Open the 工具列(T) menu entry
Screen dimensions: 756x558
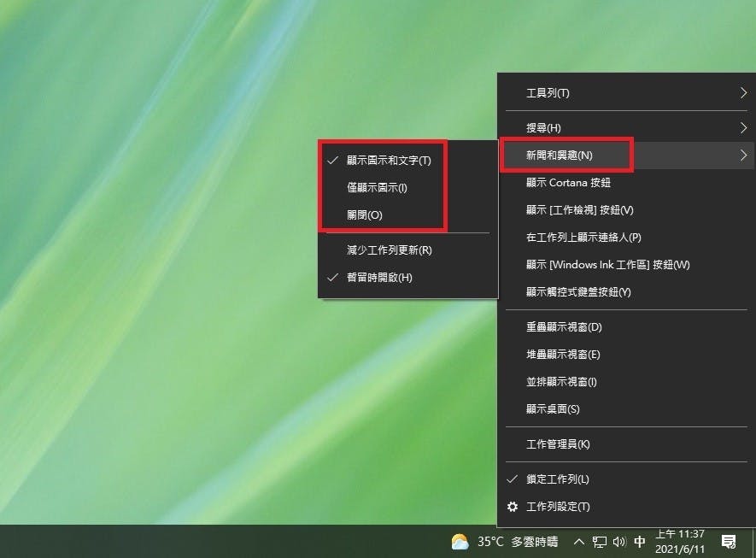(626, 93)
